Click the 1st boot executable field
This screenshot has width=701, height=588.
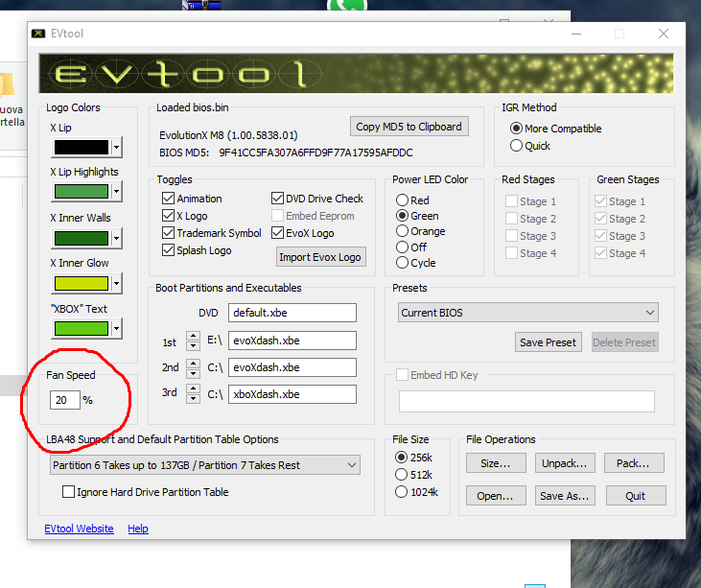[292, 341]
